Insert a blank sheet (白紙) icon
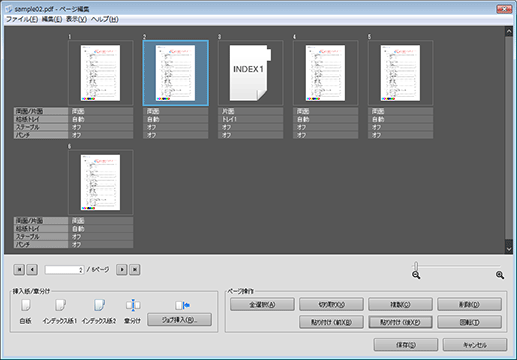The width and height of the screenshot is (517, 360). point(26,305)
